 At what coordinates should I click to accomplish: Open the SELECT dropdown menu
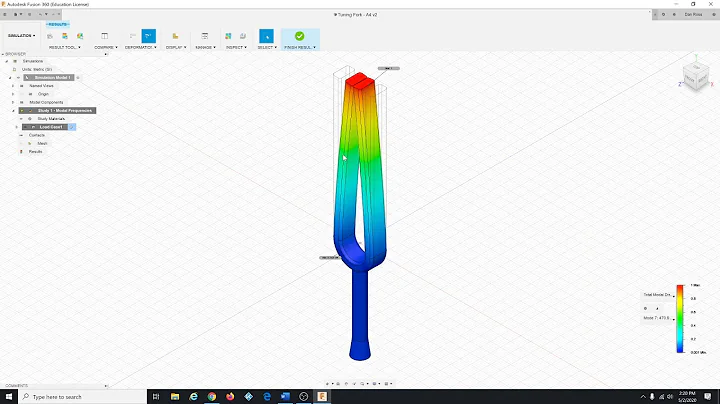tap(266, 47)
